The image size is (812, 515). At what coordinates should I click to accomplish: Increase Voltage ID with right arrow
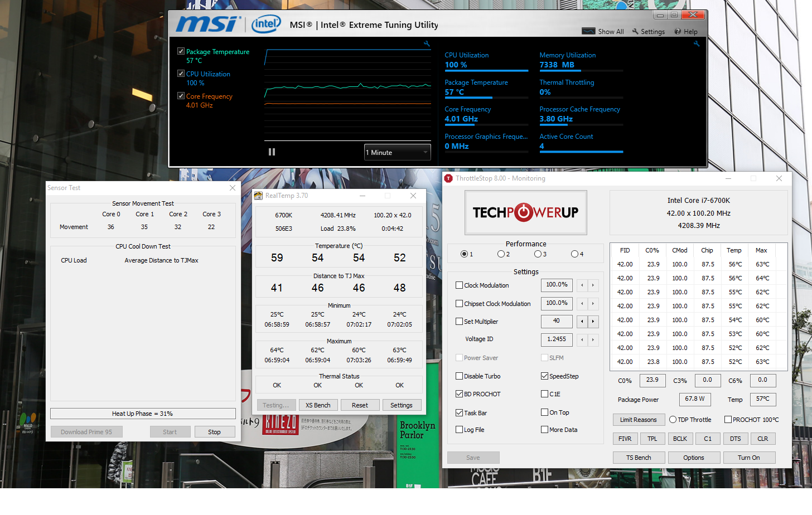pyautogui.click(x=593, y=339)
